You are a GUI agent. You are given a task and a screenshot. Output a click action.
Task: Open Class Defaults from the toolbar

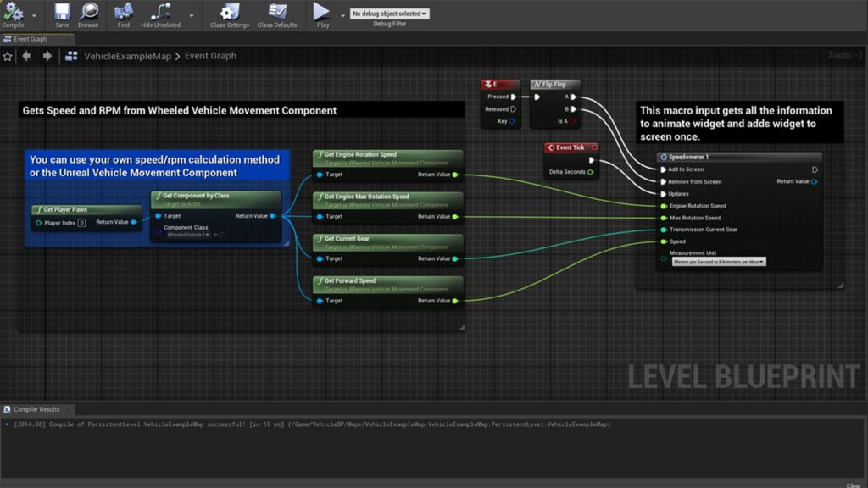point(277,12)
